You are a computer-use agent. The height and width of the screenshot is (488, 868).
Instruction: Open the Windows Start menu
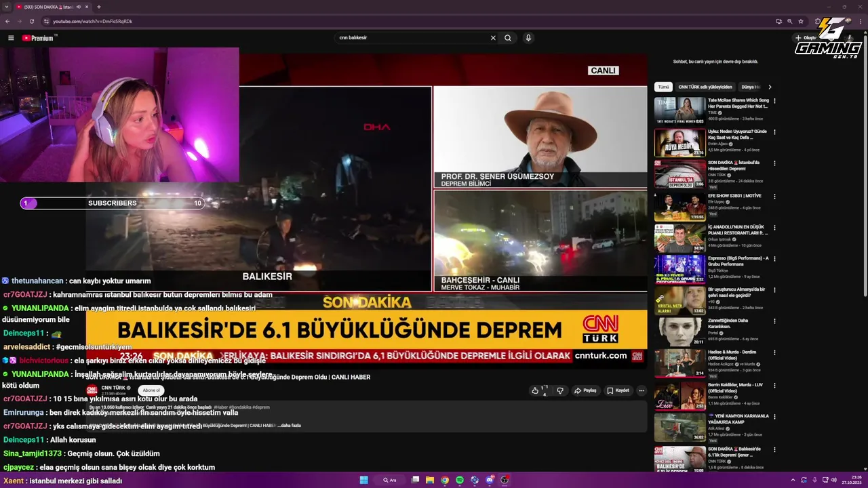(363, 480)
